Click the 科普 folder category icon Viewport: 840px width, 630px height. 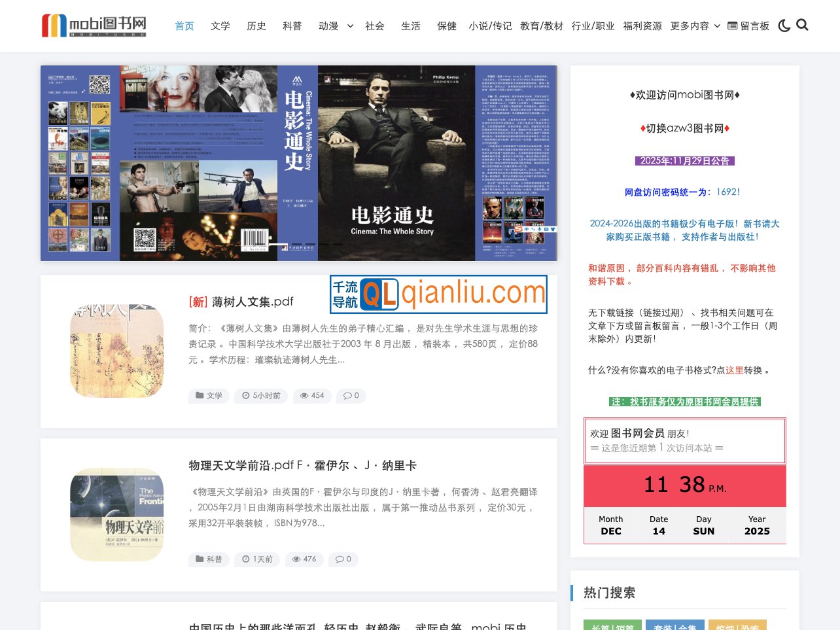click(x=200, y=559)
